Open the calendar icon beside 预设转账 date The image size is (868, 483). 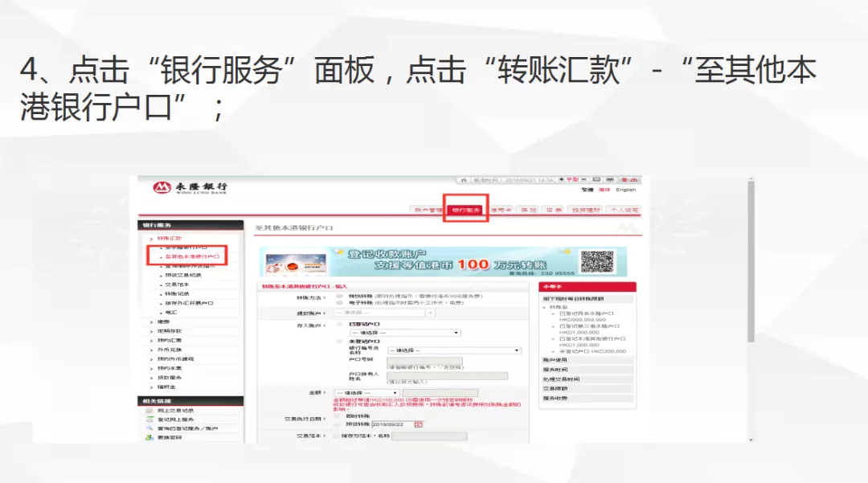418,425
